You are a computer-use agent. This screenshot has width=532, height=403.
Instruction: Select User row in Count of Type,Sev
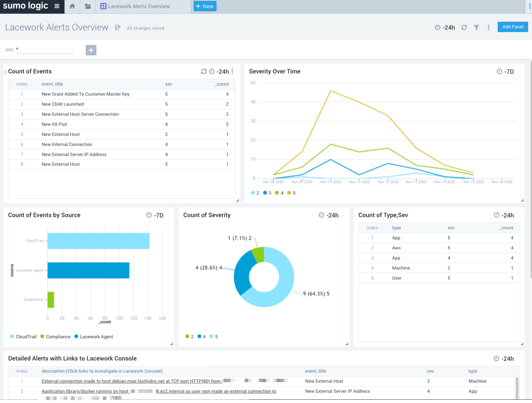[x=439, y=278]
